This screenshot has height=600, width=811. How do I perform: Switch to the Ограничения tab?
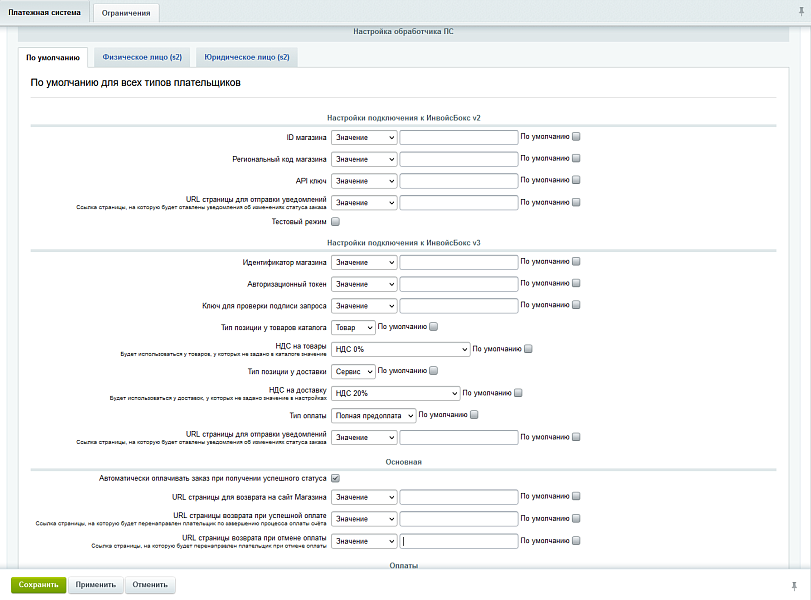126,12
